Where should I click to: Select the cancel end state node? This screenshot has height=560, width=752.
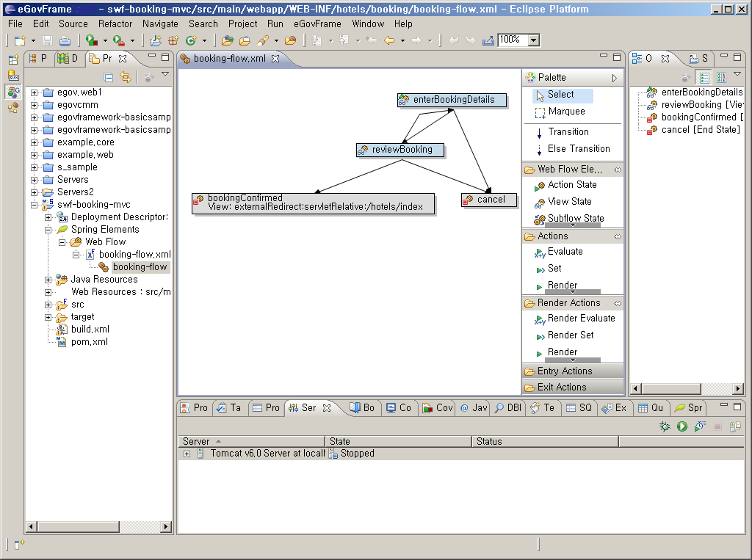pos(488,199)
